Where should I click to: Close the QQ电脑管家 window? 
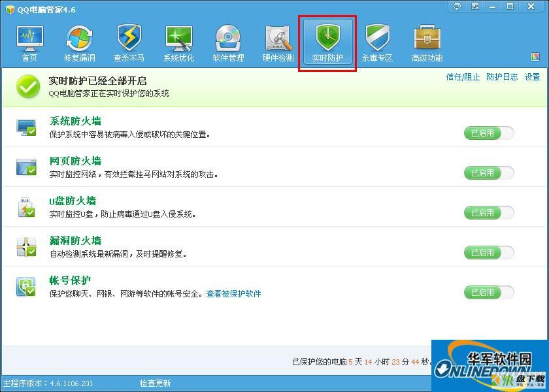tap(531, 7)
